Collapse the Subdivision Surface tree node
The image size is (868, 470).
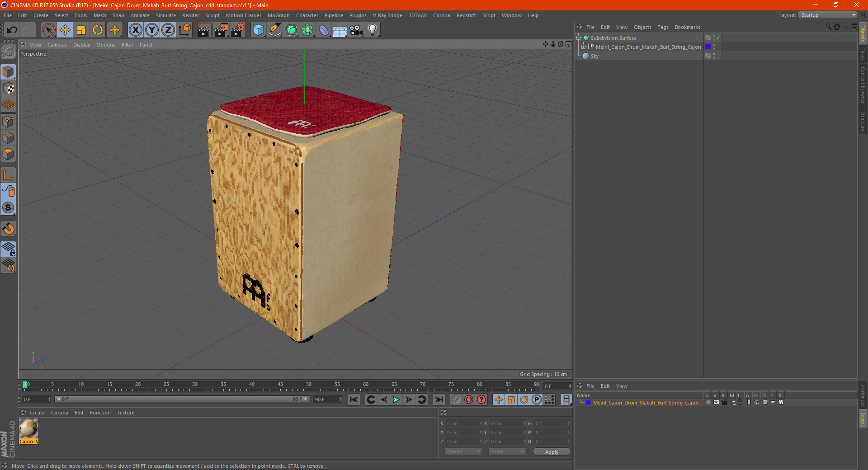coord(578,38)
